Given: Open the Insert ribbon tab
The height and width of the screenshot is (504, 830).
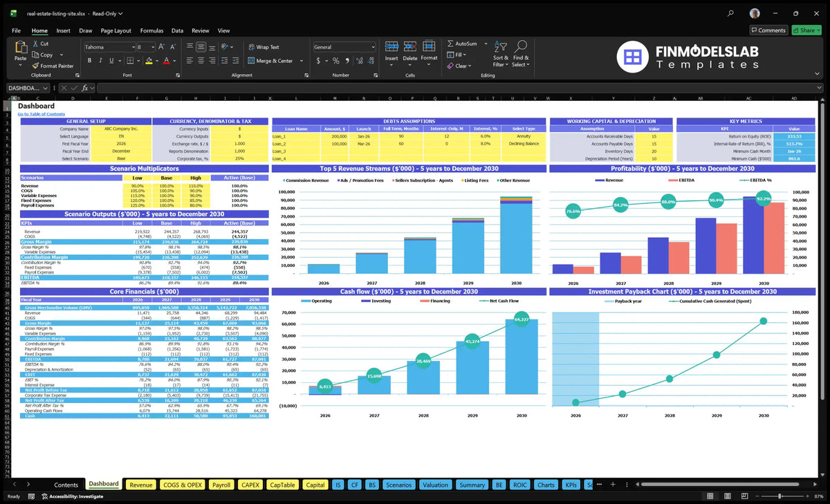Looking at the screenshot, I should point(63,30).
